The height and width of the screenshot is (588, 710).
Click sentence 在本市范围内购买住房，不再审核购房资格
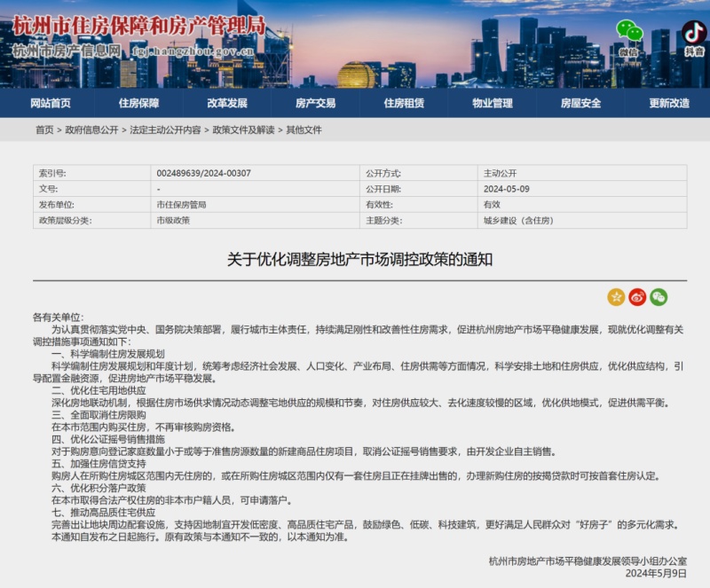tap(144, 427)
